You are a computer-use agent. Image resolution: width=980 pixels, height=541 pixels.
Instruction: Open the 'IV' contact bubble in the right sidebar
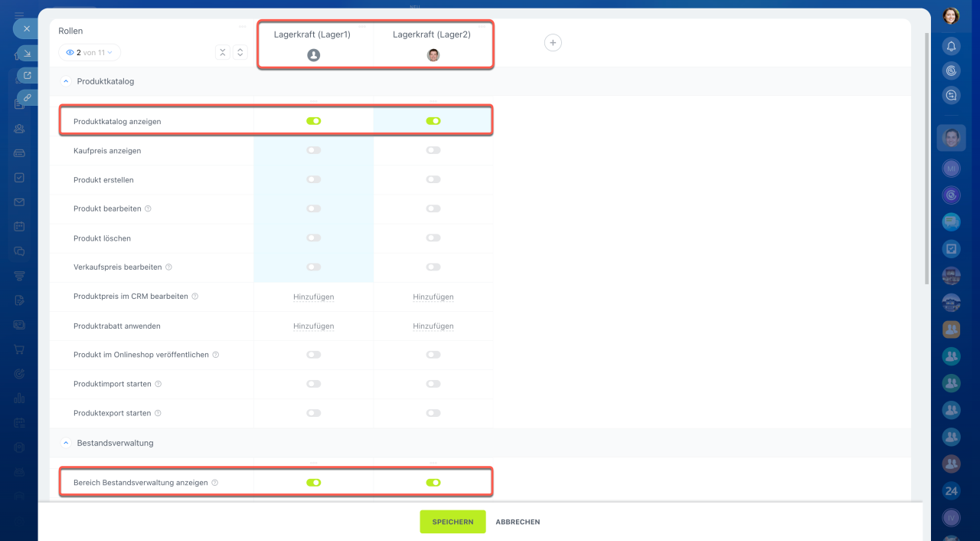click(x=951, y=518)
